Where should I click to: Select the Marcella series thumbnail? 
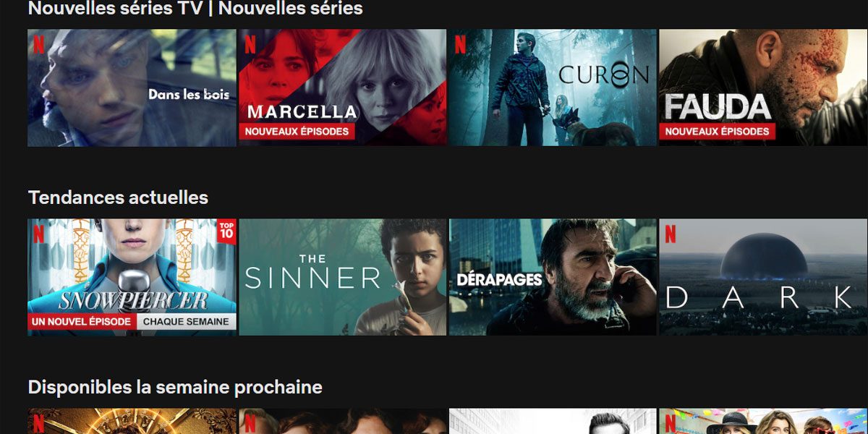tap(343, 88)
